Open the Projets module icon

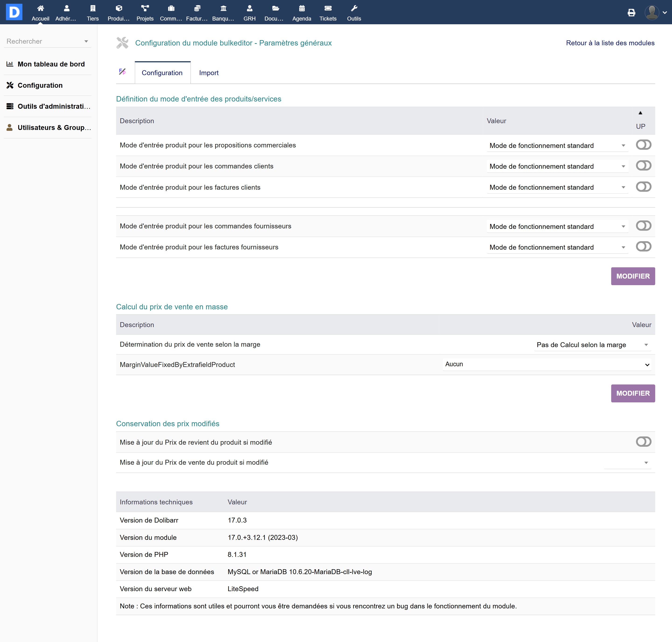[x=145, y=9]
